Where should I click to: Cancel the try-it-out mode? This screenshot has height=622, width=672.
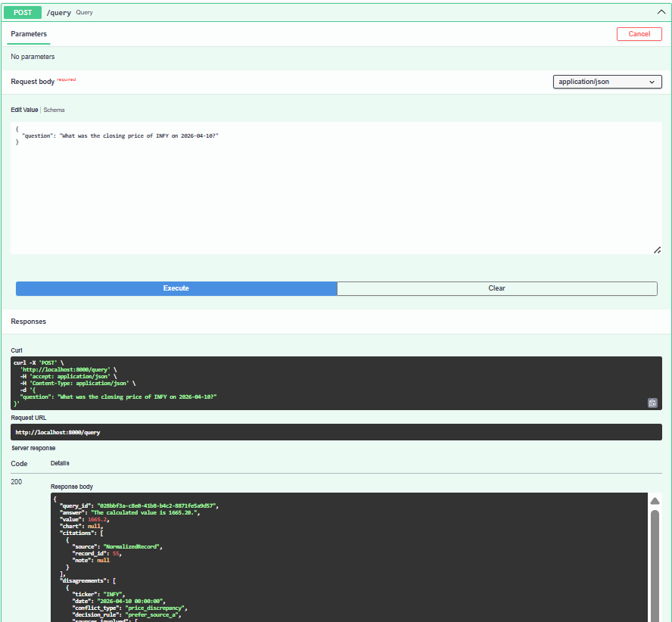[639, 34]
